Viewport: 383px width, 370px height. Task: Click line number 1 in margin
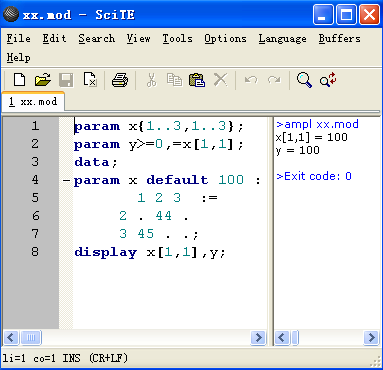click(x=35, y=126)
